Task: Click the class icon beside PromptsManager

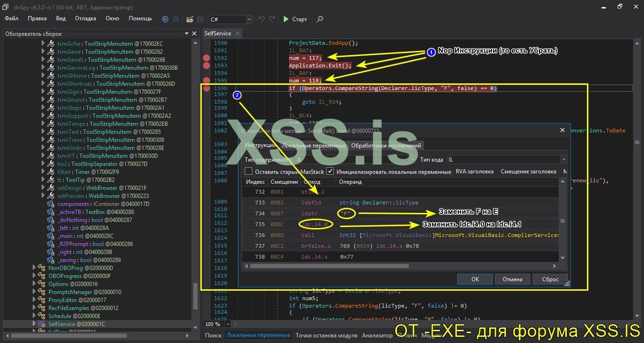Action: [x=42, y=292]
